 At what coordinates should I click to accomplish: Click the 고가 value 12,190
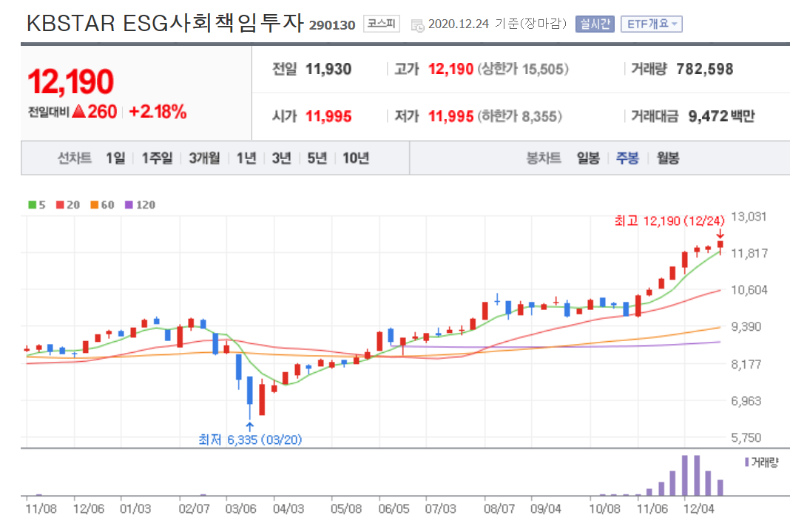pos(451,69)
